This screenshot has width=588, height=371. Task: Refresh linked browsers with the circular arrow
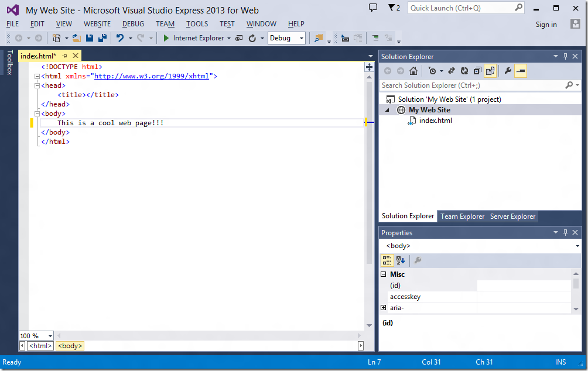pyautogui.click(x=252, y=38)
